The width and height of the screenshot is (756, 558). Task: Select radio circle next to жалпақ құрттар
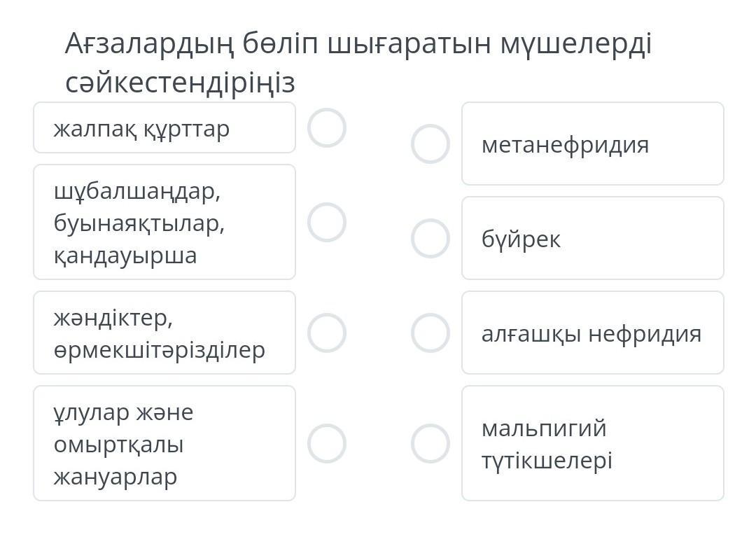[327, 128]
